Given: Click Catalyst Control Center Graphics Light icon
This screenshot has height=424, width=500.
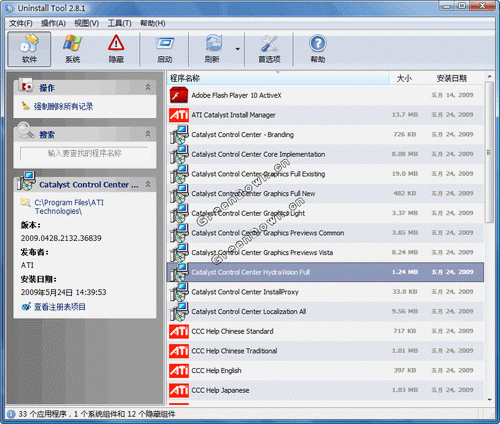Looking at the screenshot, I should tap(179, 213).
